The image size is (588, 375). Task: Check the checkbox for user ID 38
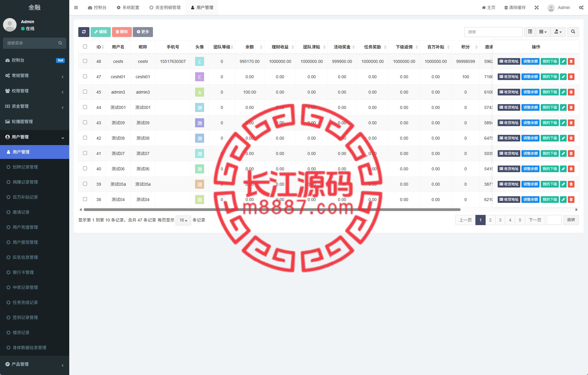tap(85, 199)
